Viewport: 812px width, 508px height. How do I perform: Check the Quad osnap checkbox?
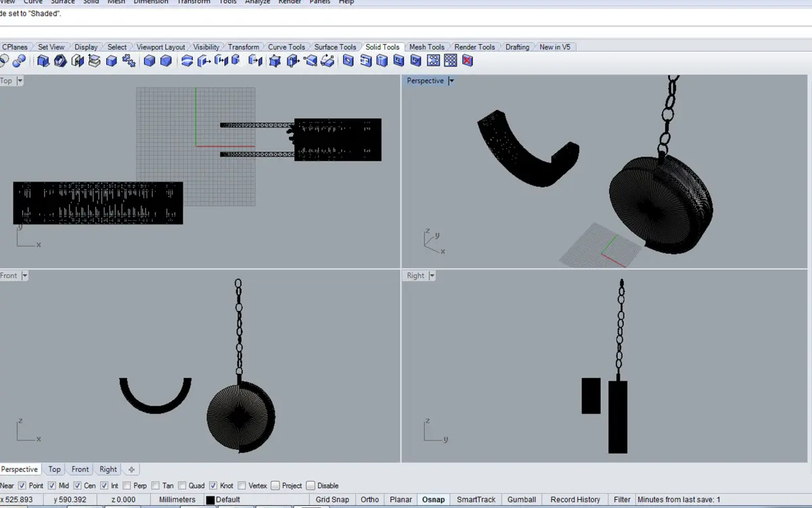click(181, 486)
